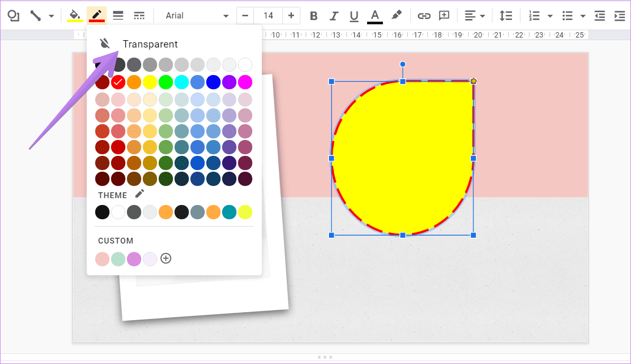Image resolution: width=631 pixels, height=364 pixels.
Task: Toggle Italic formatting
Action: tap(334, 16)
